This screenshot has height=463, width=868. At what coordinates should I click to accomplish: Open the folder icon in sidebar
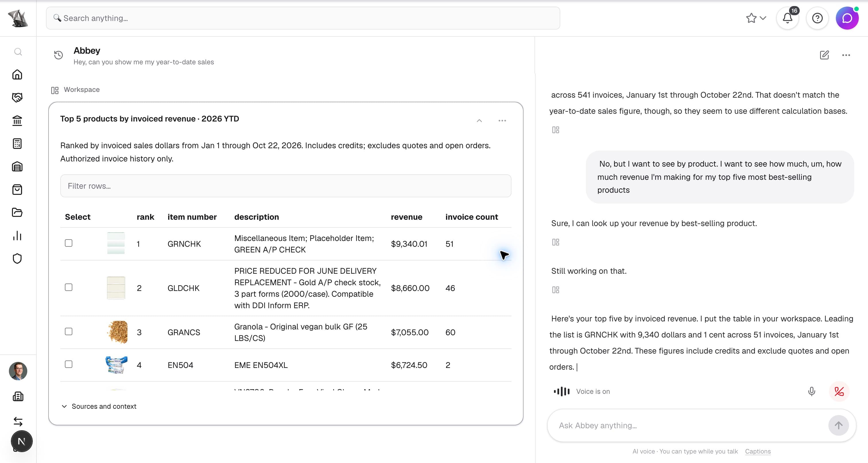tap(17, 213)
